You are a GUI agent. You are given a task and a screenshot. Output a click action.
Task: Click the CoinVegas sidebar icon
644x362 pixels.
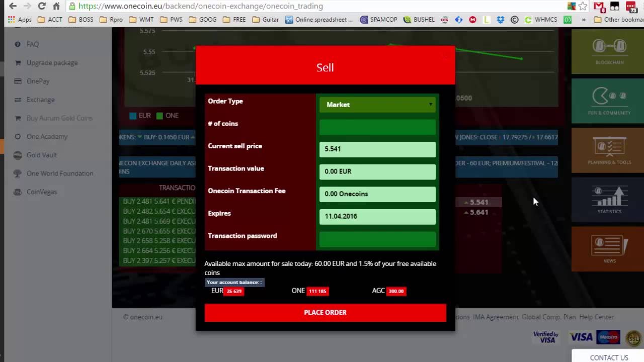(18, 192)
